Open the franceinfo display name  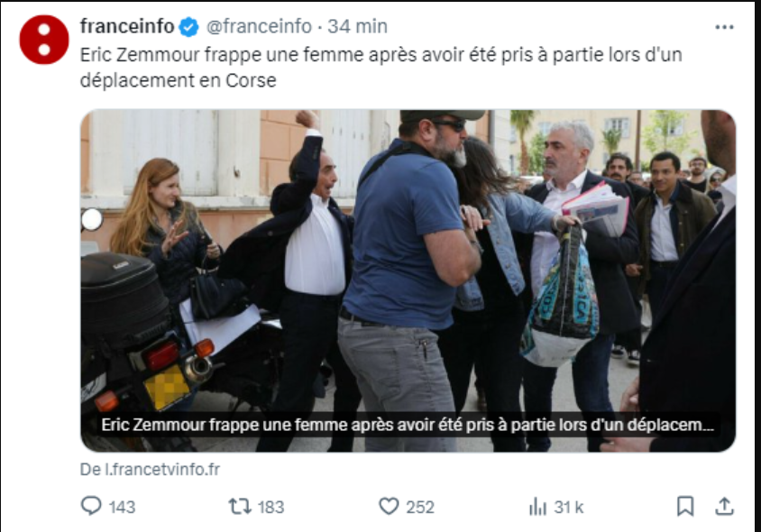(x=127, y=26)
